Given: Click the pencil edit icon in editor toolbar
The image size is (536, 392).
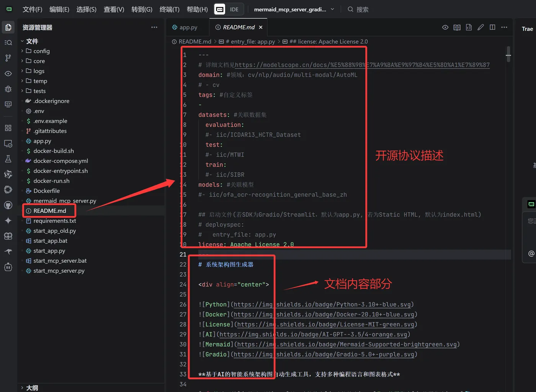Looking at the screenshot, I should pyautogui.click(x=480, y=27).
